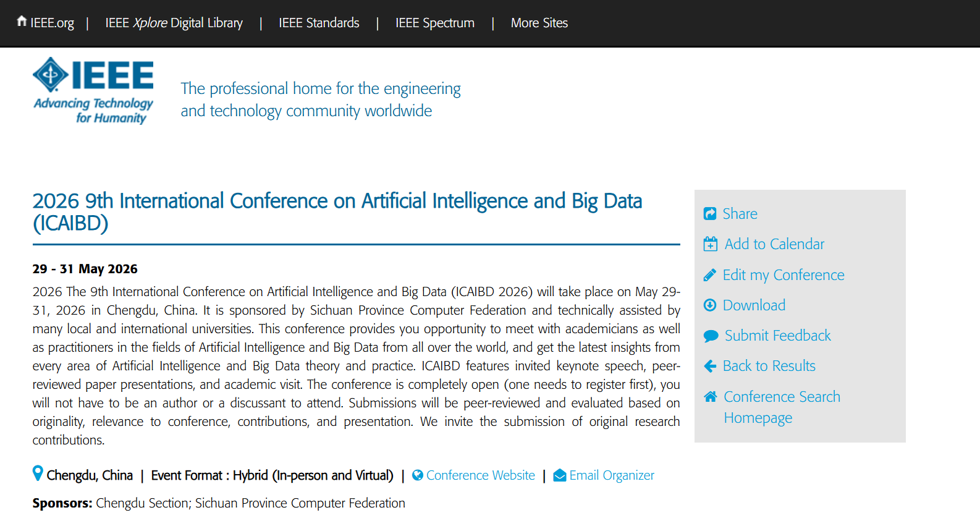The image size is (980, 518).
Task: Click the envelope icon beside Email Organizer
Action: 560,475
